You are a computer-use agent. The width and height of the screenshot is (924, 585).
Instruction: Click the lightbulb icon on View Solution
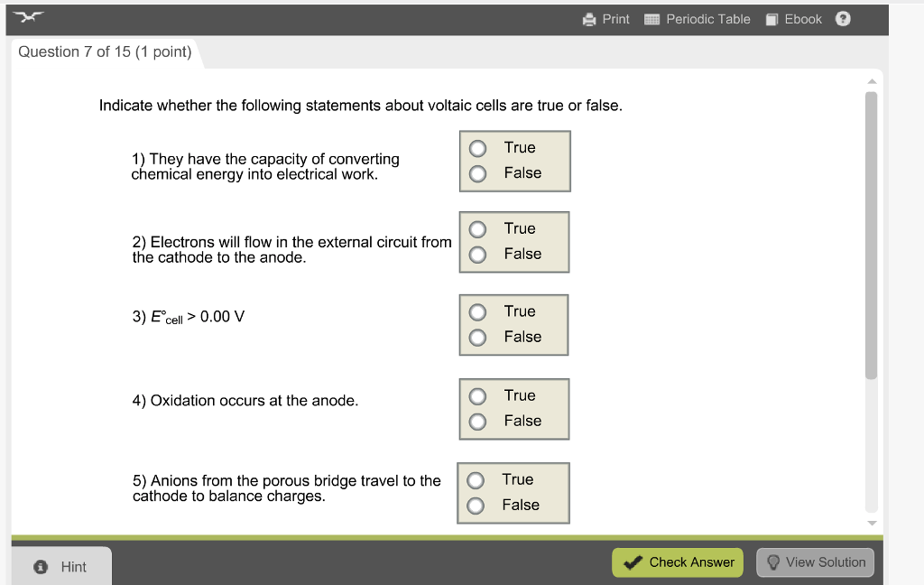click(773, 562)
